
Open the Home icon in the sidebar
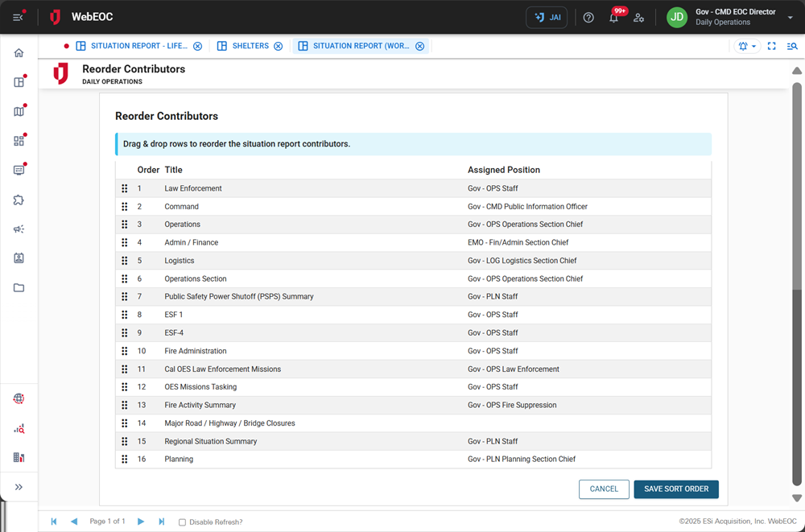[x=19, y=52]
